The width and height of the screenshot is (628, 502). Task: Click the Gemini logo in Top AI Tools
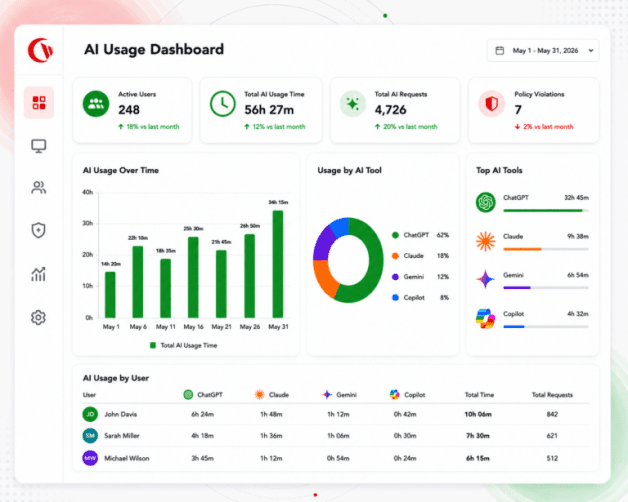[x=485, y=280]
